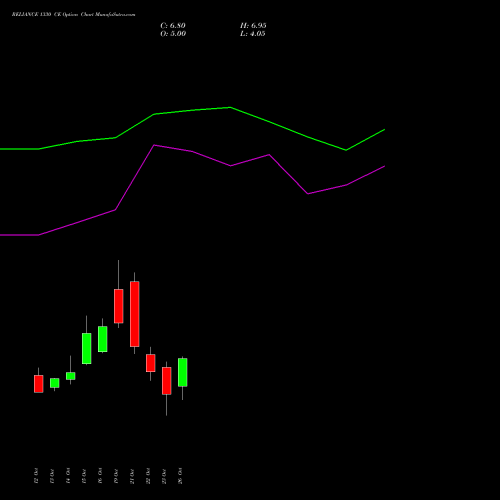Click the 13 Oct green candlestick
The width and height of the screenshot is (500, 500).
tap(55, 383)
